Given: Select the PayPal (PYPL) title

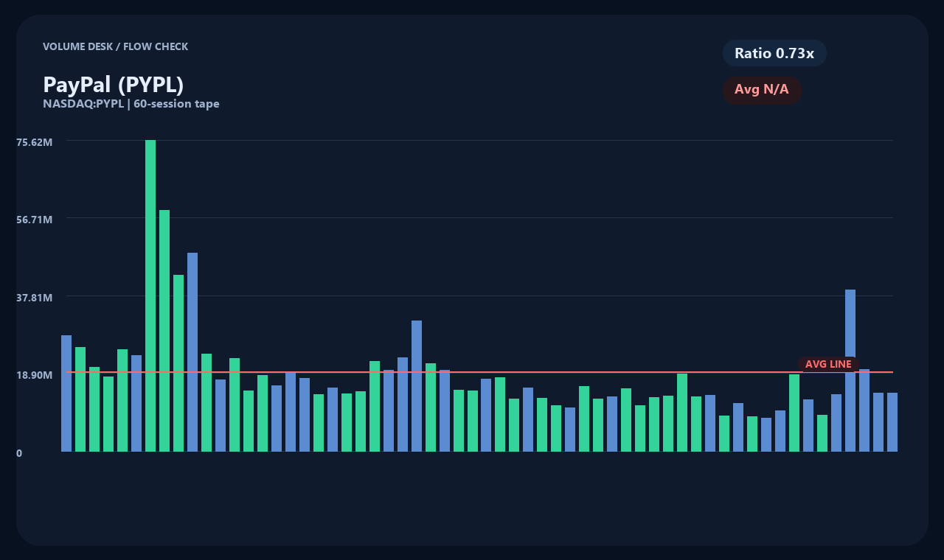Looking at the screenshot, I should point(113,85).
